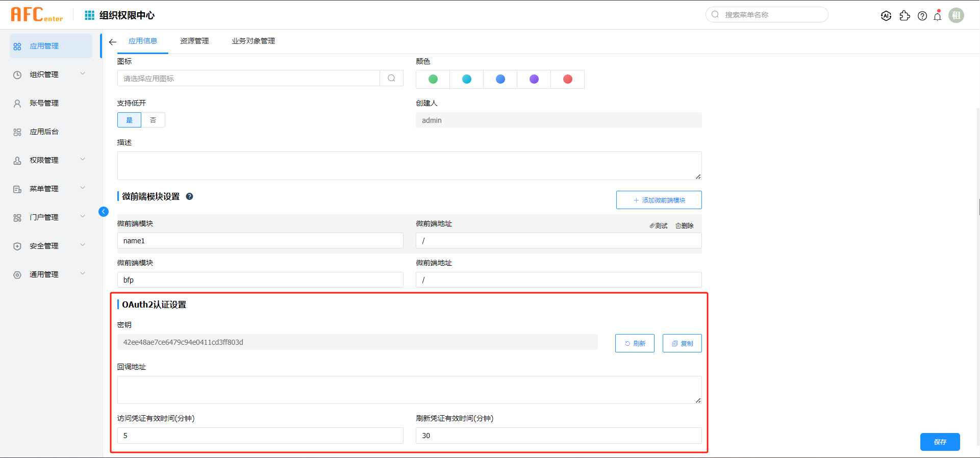This screenshot has height=458, width=980.
Task: Click the help tooltip icon next to 微前端模块设置
Action: [x=189, y=196]
